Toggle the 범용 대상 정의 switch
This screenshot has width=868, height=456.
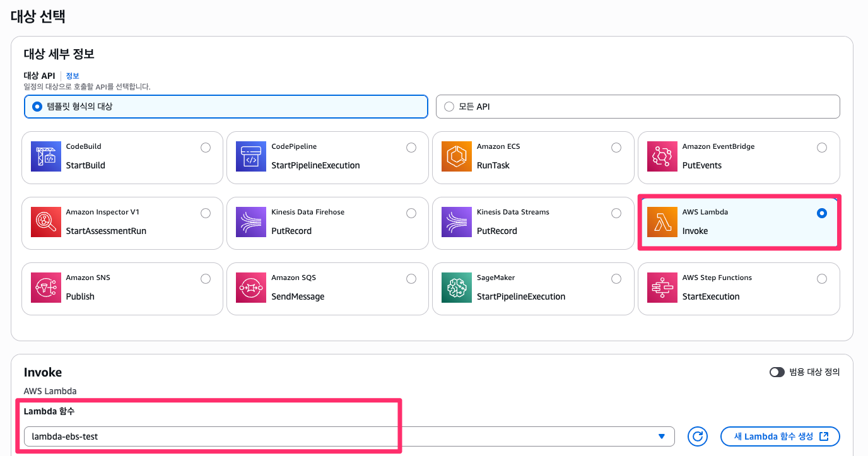777,372
